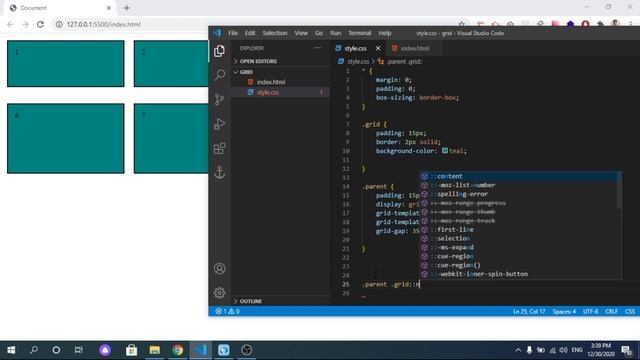Choose ::-ms-expand suggestion

(x=518, y=247)
